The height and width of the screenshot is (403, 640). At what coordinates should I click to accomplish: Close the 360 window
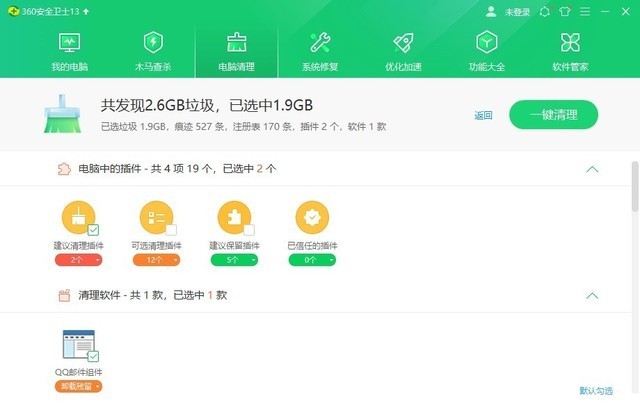[625, 11]
